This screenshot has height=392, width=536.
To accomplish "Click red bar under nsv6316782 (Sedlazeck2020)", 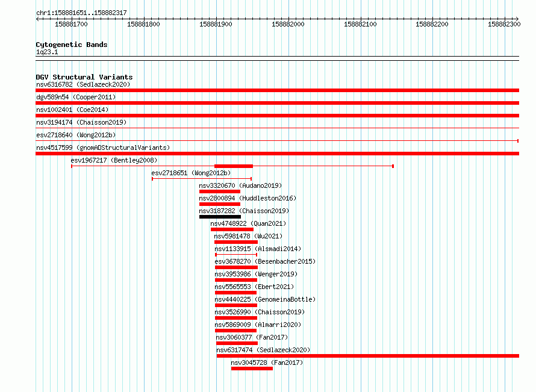I will tap(277, 90).
